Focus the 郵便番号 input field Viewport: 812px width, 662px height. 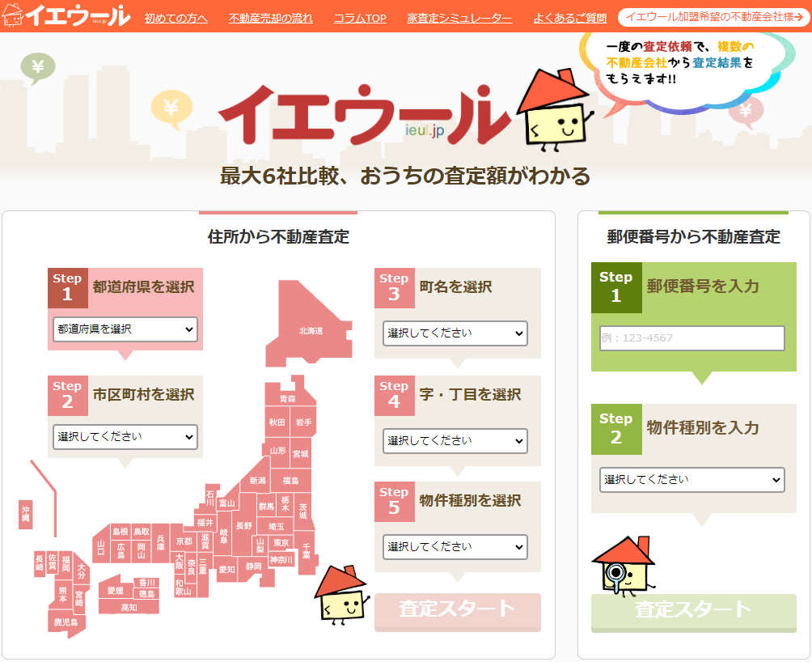[691, 338]
